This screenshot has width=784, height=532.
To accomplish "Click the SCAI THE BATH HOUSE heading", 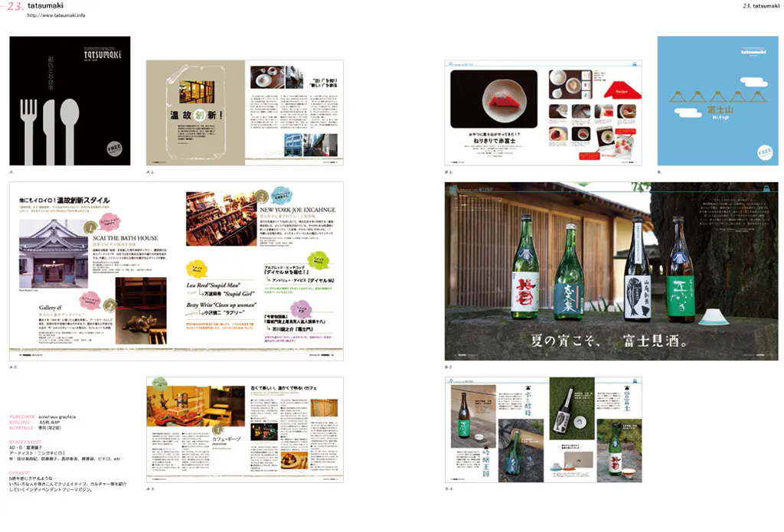I will tap(125, 238).
